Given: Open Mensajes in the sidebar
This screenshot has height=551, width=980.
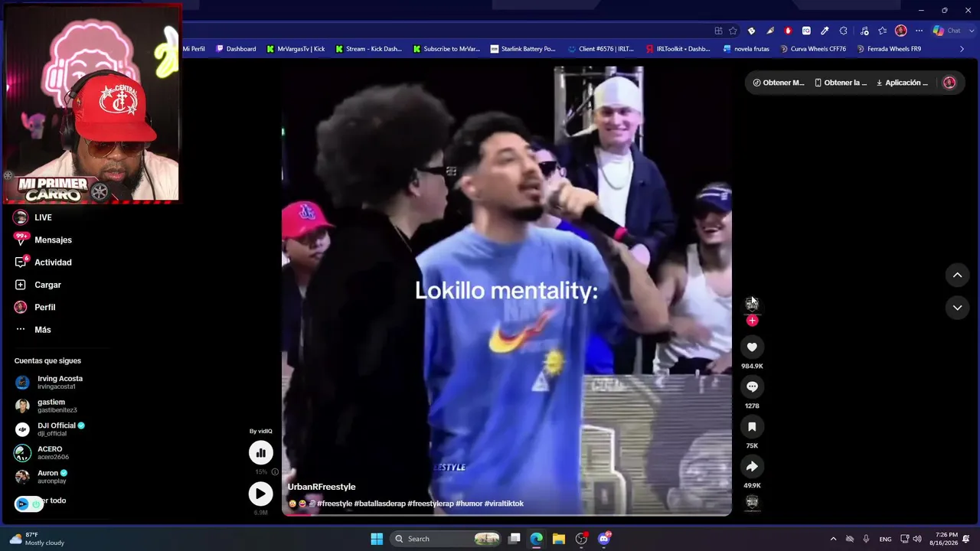Looking at the screenshot, I should (44, 240).
